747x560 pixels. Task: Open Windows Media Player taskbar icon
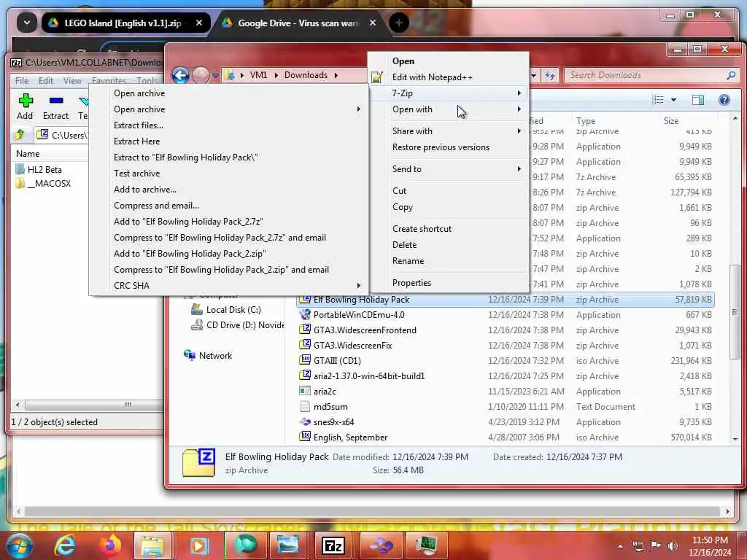(x=198, y=545)
